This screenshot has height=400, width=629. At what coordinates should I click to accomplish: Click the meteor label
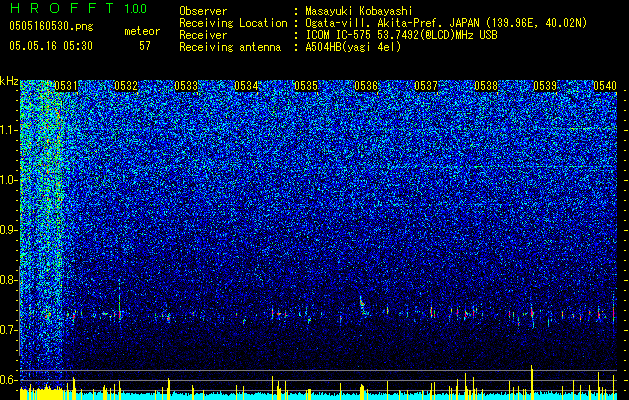(x=142, y=31)
